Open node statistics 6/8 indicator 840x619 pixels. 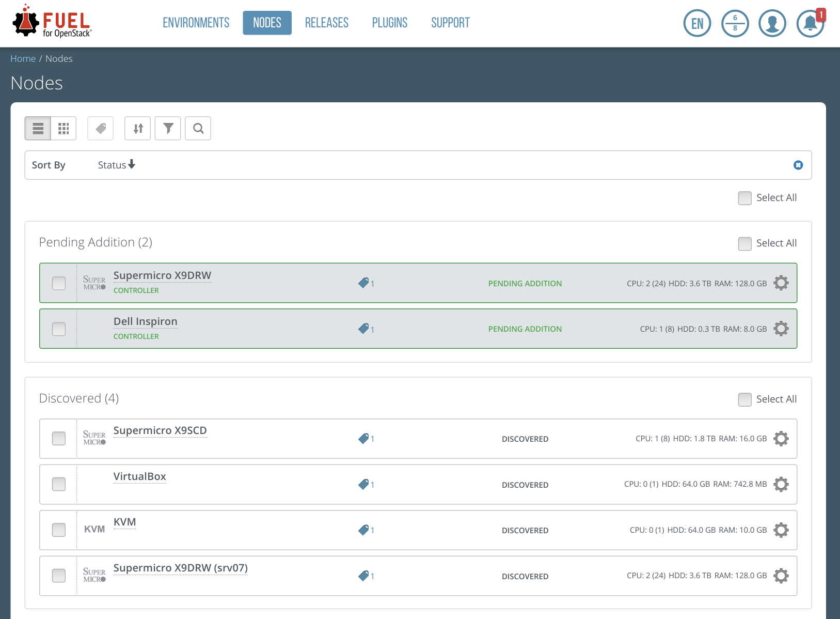click(x=735, y=24)
